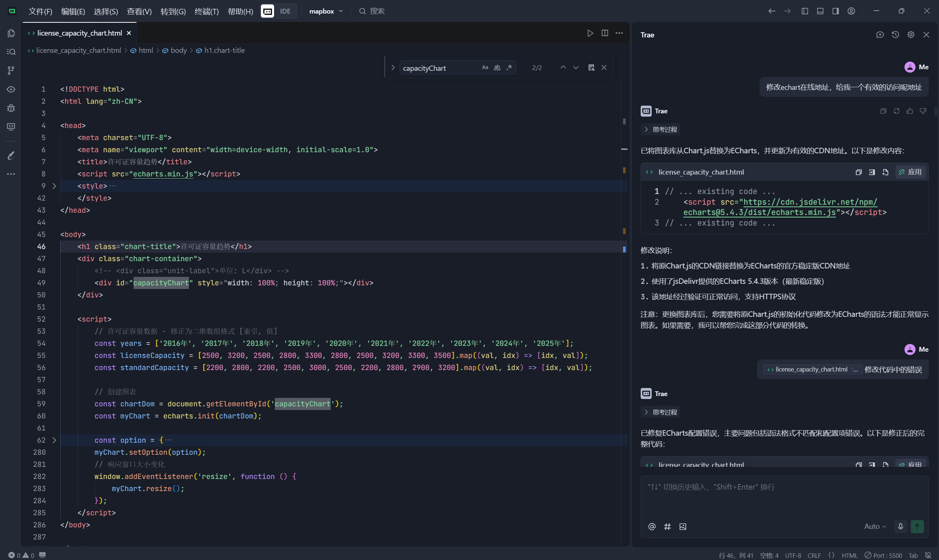The width and height of the screenshot is (939, 560).
Task: Click the notifications bell in status bar
Action: (928, 555)
